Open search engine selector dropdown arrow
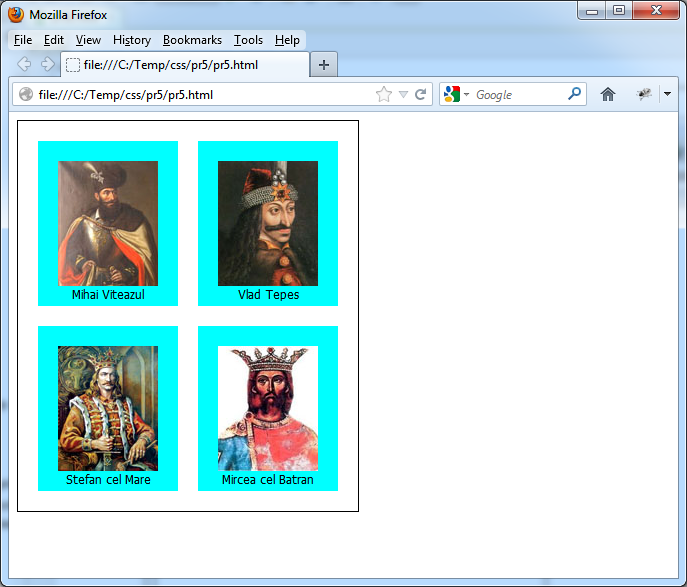 point(467,94)
